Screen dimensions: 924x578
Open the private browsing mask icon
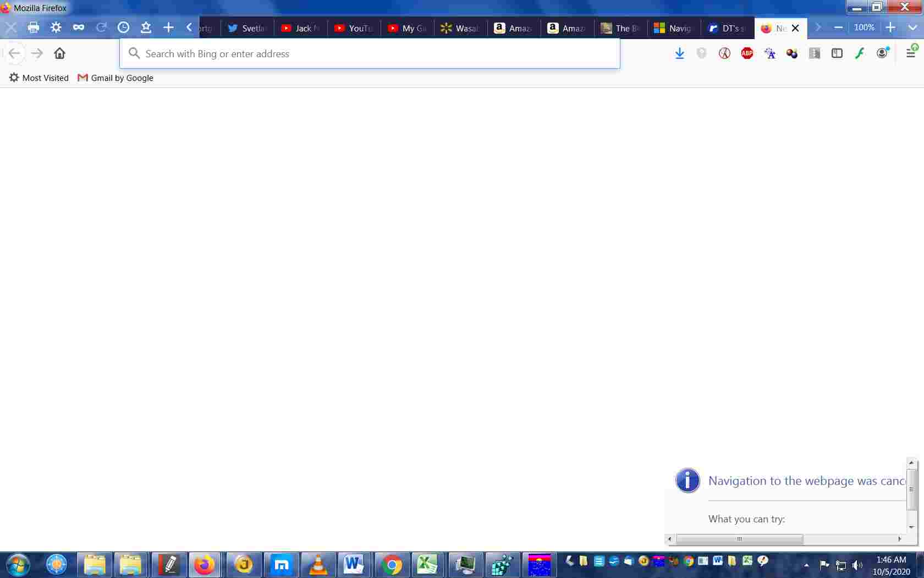pyautogui.click(x=79, y=27)
